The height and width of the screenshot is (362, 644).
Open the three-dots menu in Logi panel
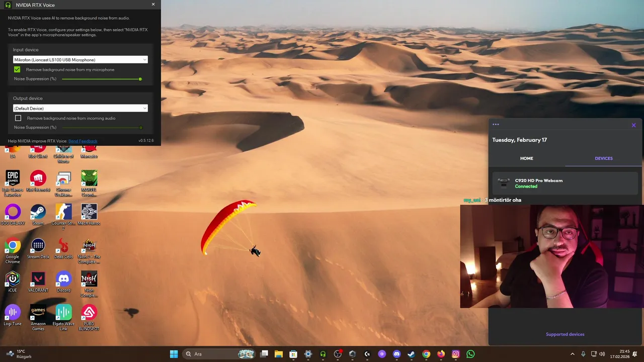click(496, 125)
